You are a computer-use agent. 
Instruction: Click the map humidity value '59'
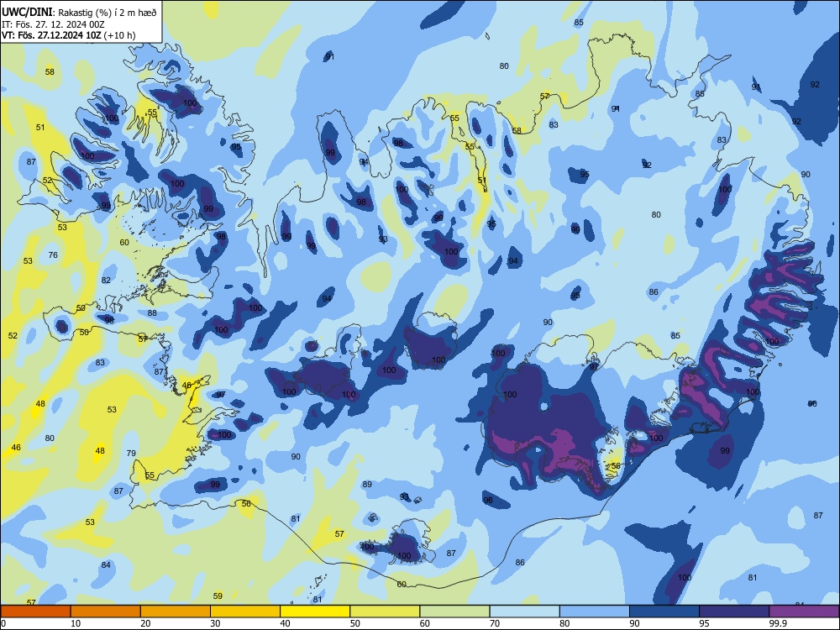(218, 596)
